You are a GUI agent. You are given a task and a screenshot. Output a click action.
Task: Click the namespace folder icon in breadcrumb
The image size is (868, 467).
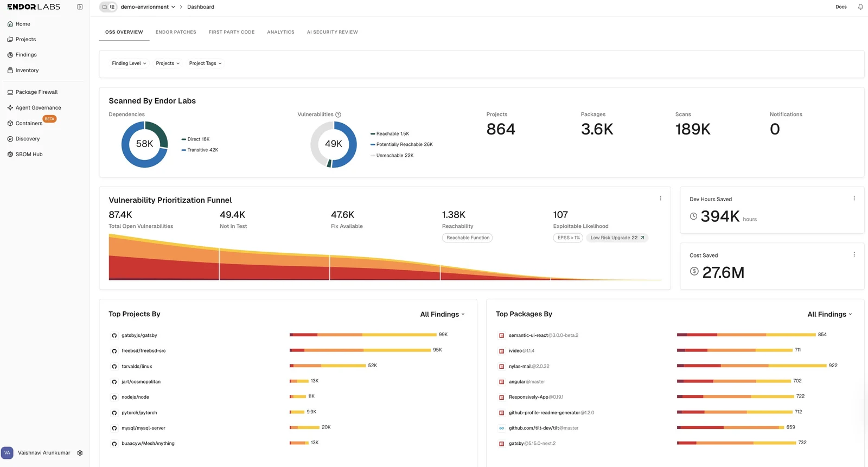point(105,7)
